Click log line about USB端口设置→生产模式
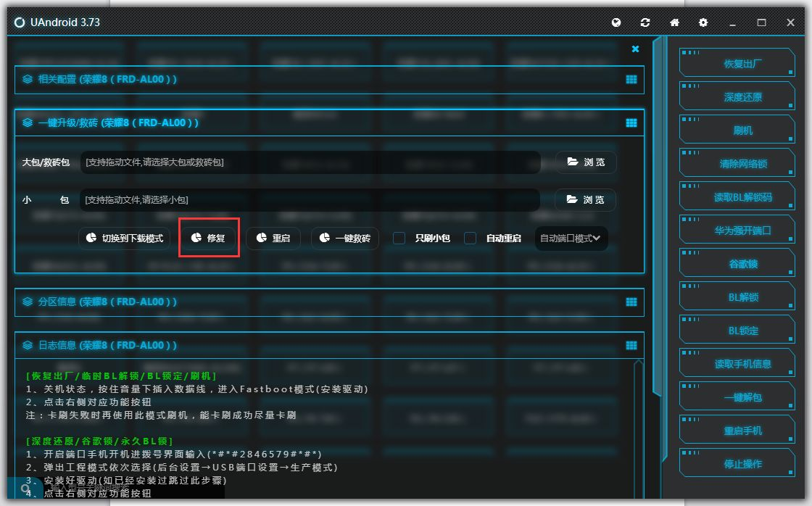 182,467
